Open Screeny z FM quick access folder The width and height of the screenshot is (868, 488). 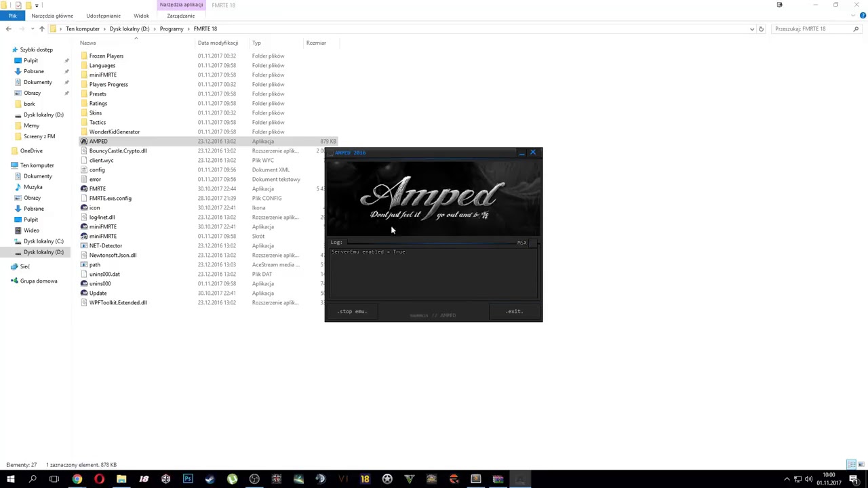pos(39,136)
